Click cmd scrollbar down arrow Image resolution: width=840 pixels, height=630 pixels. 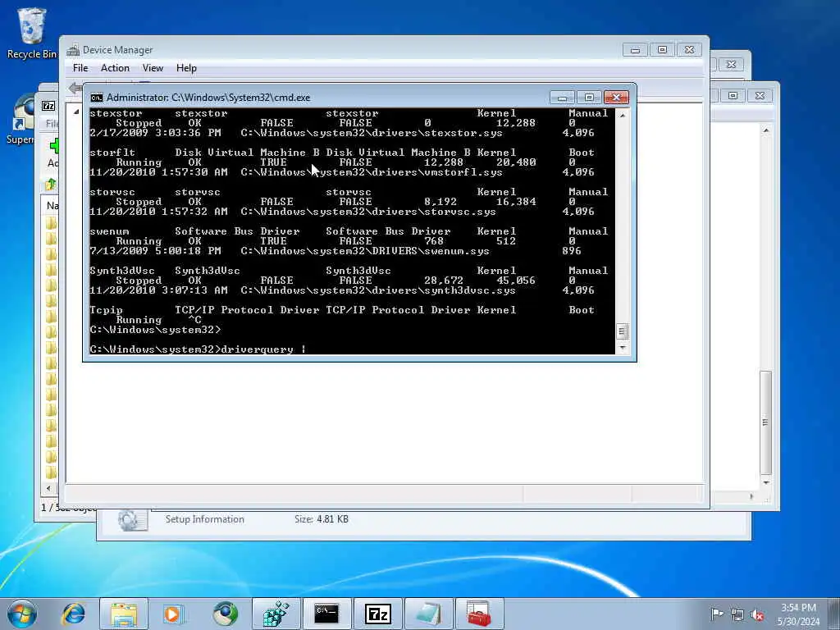point(622,348)
